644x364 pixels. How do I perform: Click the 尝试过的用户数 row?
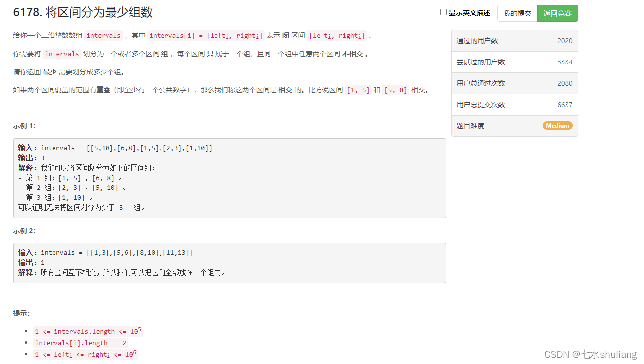pyautogui.click(x=514, y=62)
